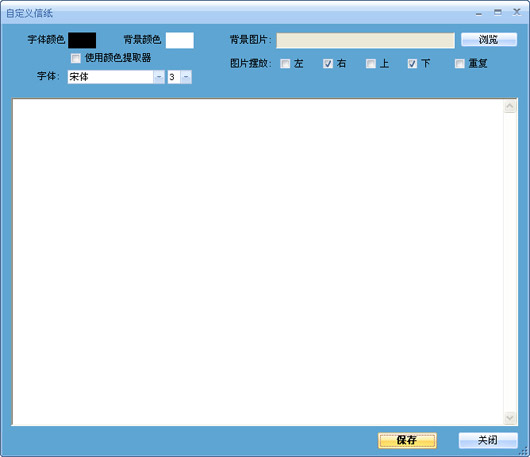Maximize the 自定义信纸 window
The height and width of the screenshot is (457, 530).
[498, 12]
